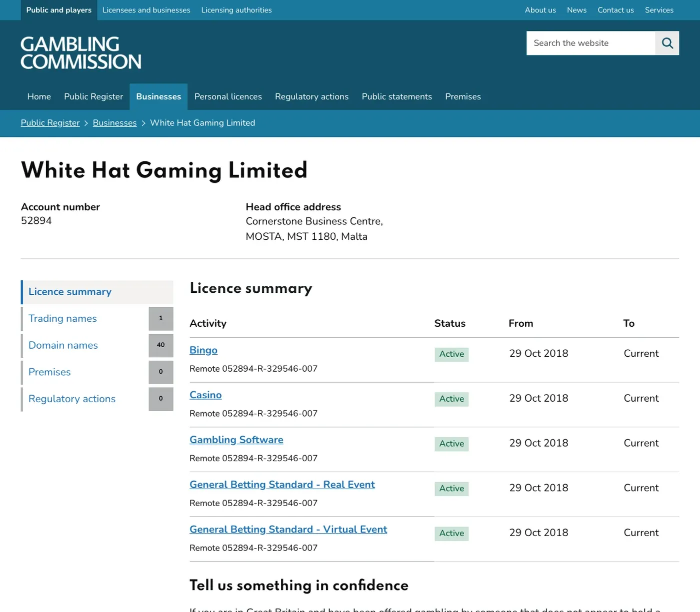Open General Betting Standard - Virtual Event link
The height and width of the screenshot is (612, 700).
(x=288, y=530)
